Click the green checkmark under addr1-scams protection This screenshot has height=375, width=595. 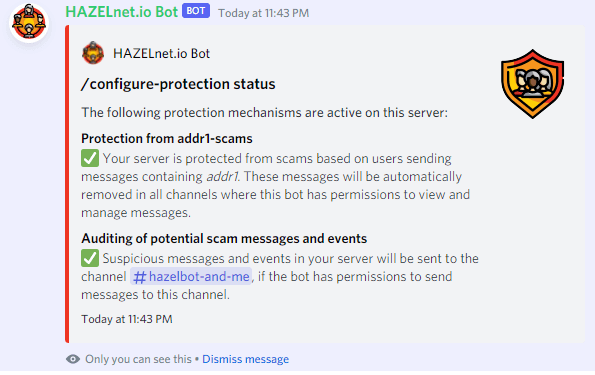pos(90,158)
